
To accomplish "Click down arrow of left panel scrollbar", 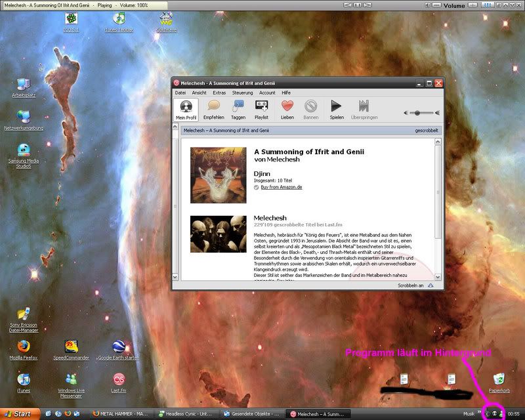I will pyautogui.click(x=175, y=277).
